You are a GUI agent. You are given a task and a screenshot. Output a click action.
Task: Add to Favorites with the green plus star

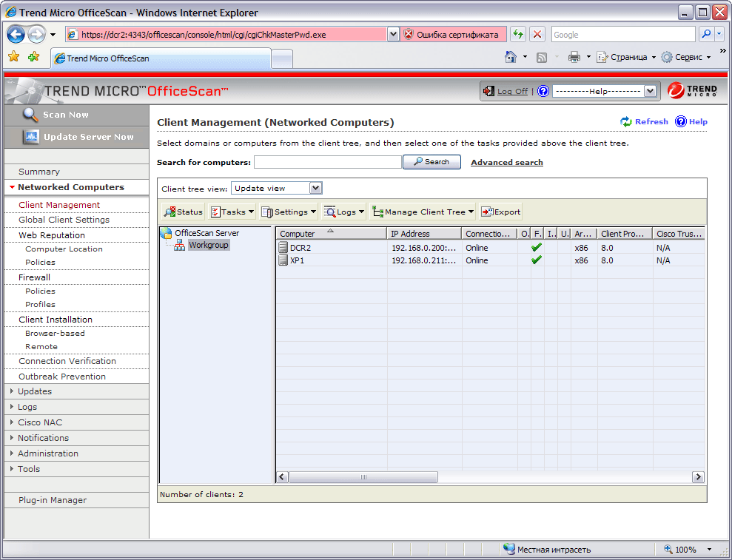click(x=33, y=57)
